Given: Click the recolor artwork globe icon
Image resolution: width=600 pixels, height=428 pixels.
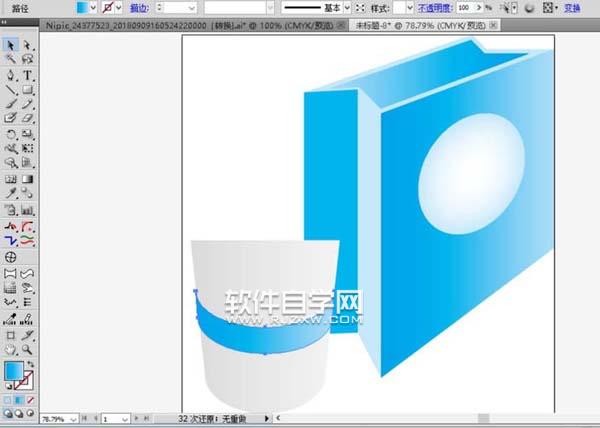Looking at the screenshot, I should tap(530, 8).
